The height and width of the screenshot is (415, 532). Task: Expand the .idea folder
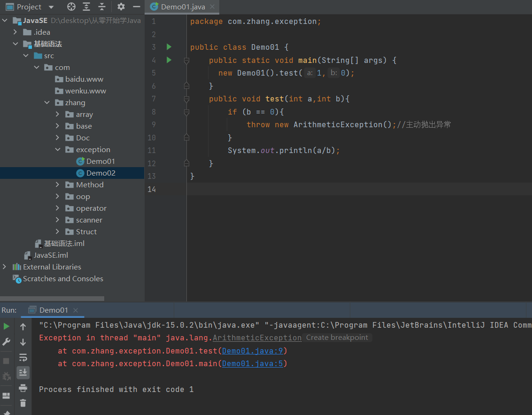[x=15, y=32]
